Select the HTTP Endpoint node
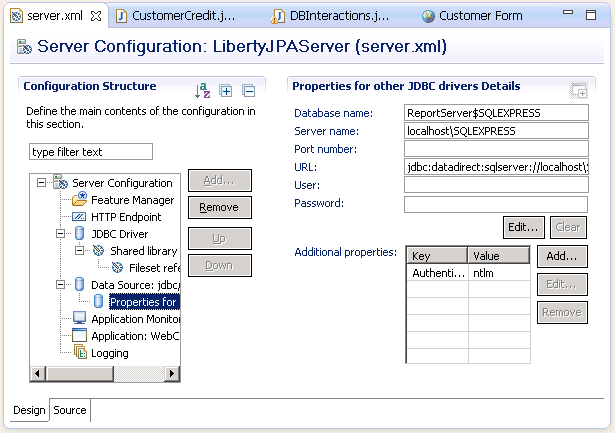Screen dimensions: 615x433 coord(126,217)
